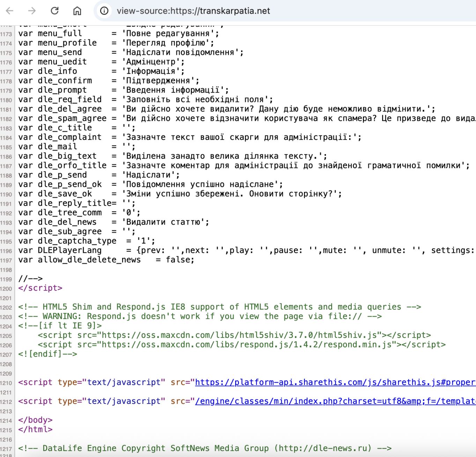The width and height of the screenshot is (476, 457).
Task: Click the 'var menu_profile' line text
Action: [x=116, y=43]
